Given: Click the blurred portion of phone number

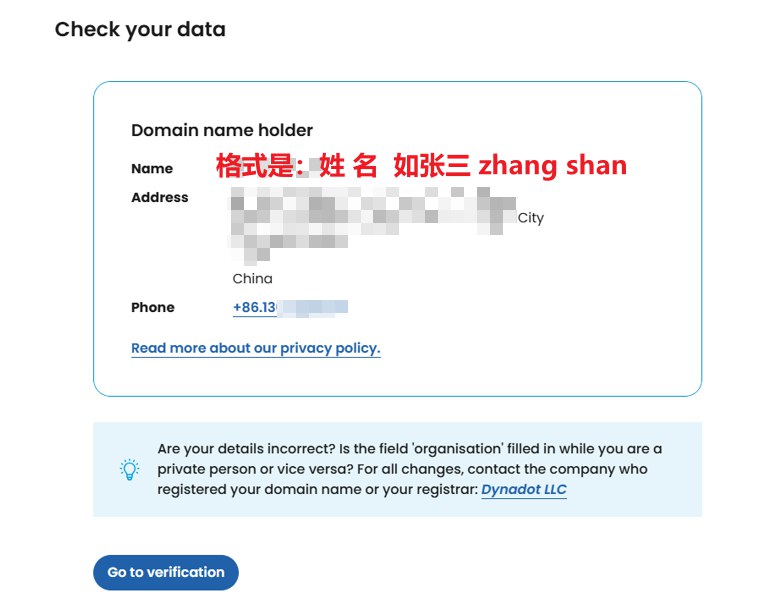Looking at the screenshot, I should (x=312, y=308).
